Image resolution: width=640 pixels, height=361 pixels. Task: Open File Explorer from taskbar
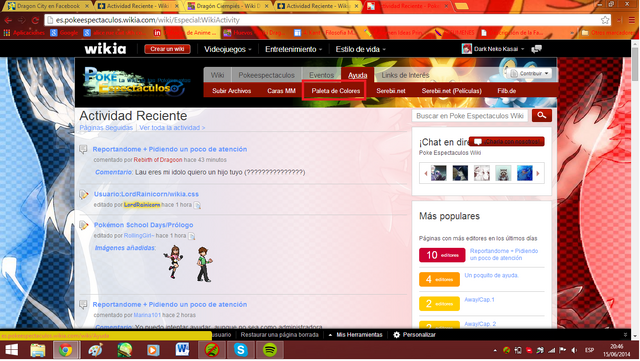pos(38,350)
